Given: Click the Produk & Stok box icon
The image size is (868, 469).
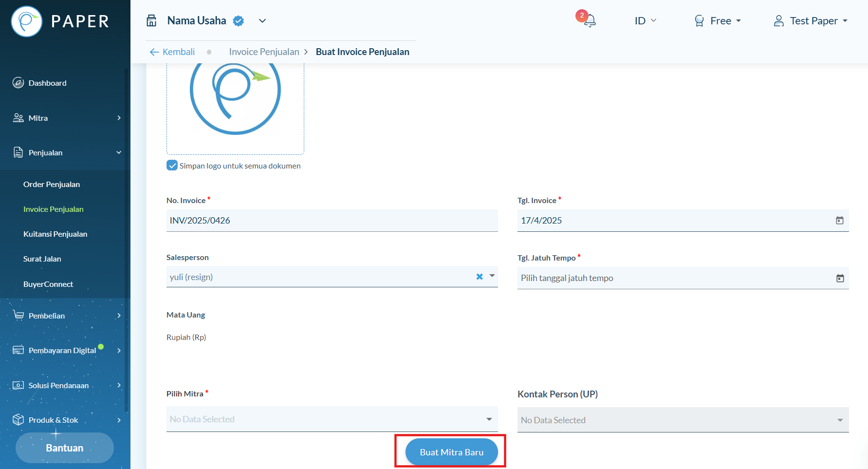Looking at the screenshot, I should click(x=18, y=420).
